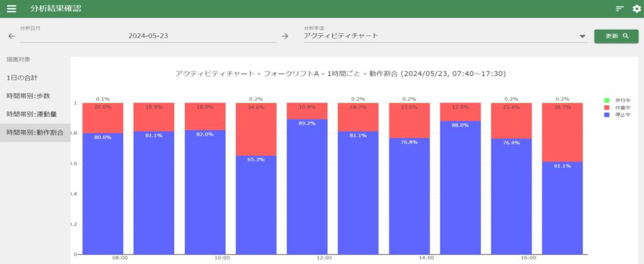Screen dimensions: 644x264
Task: Open the hamburger navigation menu
Action: coord(11,9)
